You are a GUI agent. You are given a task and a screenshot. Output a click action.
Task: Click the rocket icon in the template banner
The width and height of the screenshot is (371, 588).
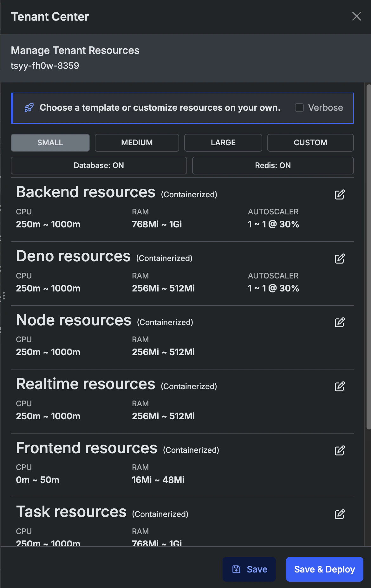pos(29,108)
